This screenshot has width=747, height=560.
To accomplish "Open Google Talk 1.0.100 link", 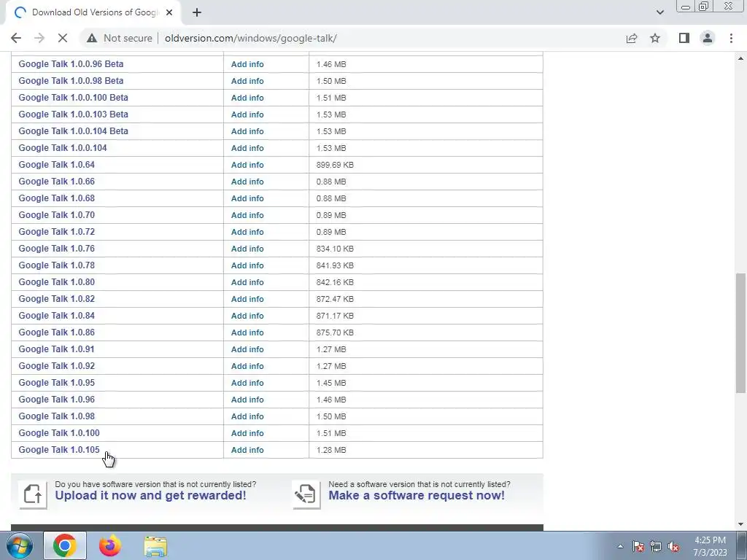I will [x=59, y=433].
